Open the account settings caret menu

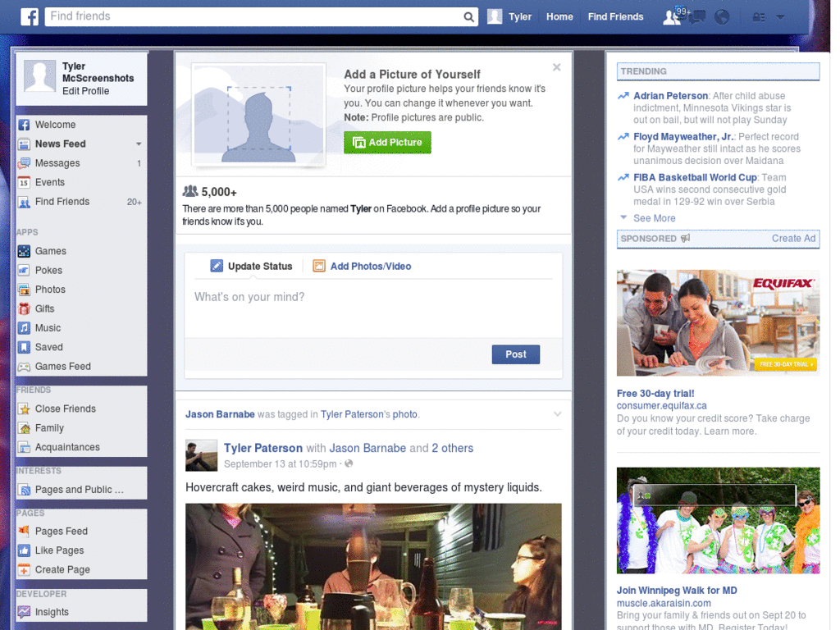(x=779, y=16)
